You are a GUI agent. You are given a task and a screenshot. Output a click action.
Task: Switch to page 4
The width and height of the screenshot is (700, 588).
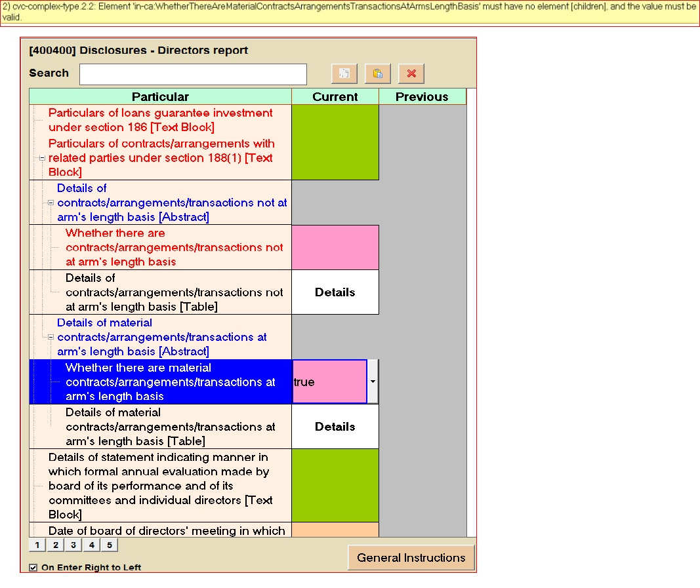[x=92, y=545]
